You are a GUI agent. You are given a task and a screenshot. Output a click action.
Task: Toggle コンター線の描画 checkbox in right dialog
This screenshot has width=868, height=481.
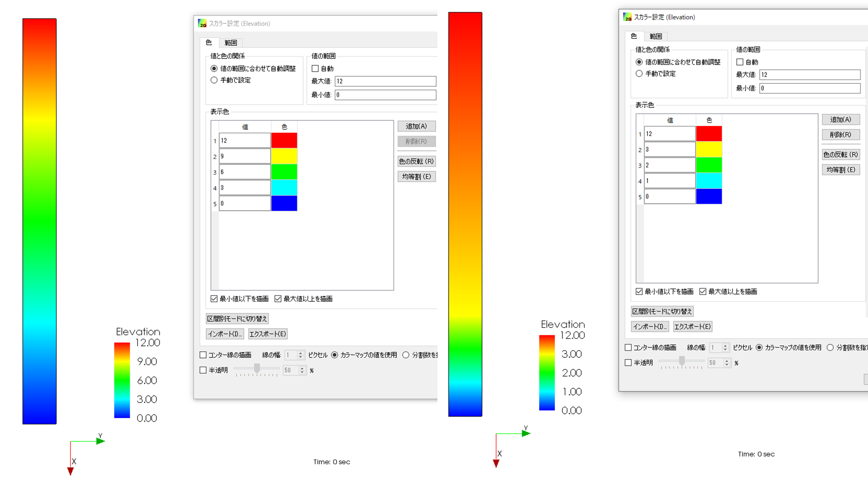pyautogui.click(x=628, y=348)
